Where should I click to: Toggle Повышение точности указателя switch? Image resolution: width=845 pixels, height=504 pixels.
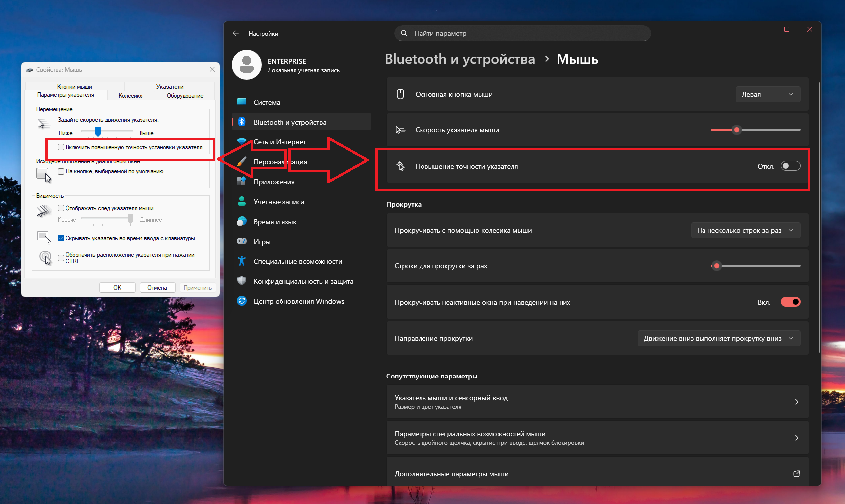tap(790, 166)
